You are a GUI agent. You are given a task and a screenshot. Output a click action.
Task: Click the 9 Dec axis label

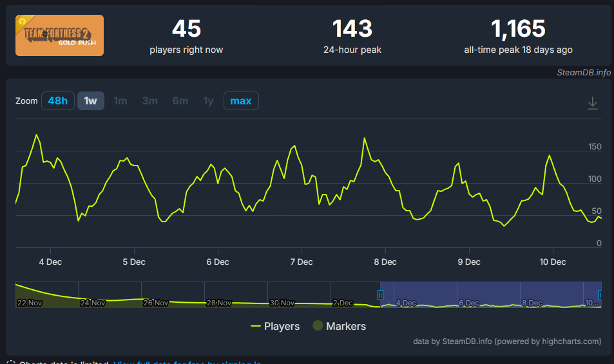tap(469, 262)
